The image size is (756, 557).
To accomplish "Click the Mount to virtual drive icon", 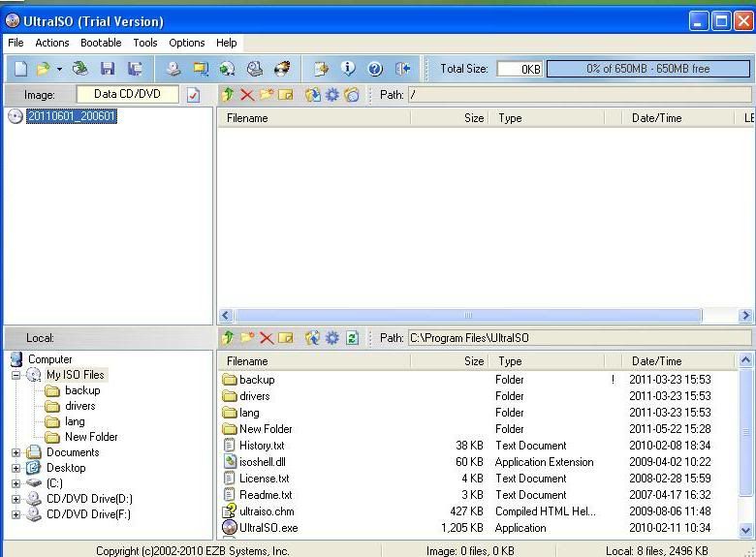I will click(255, 69).
